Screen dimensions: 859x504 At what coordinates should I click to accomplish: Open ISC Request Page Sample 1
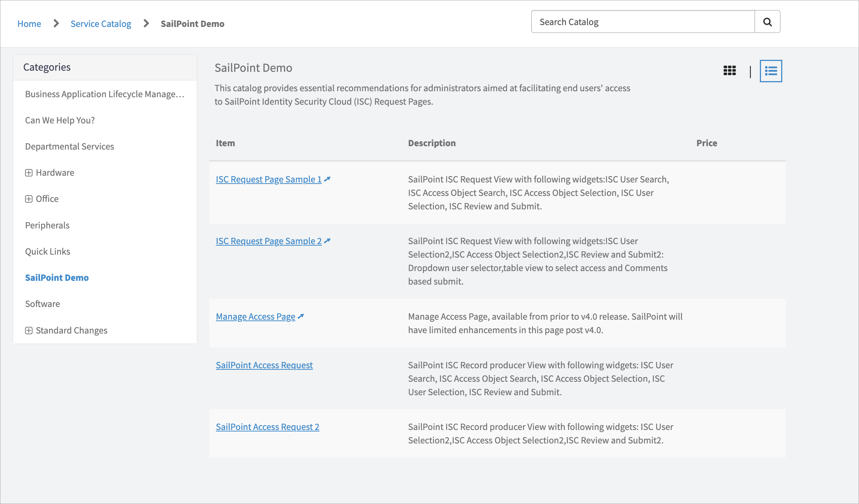click(269, 179)
